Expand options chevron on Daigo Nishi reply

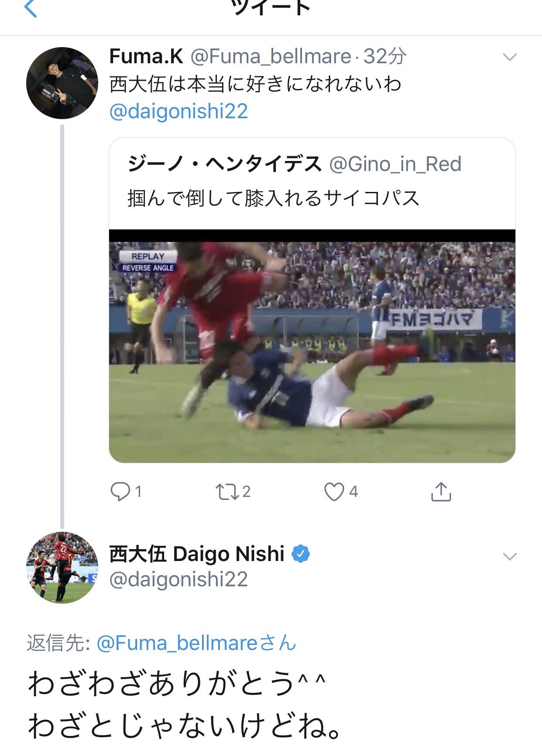coord(510,556)
